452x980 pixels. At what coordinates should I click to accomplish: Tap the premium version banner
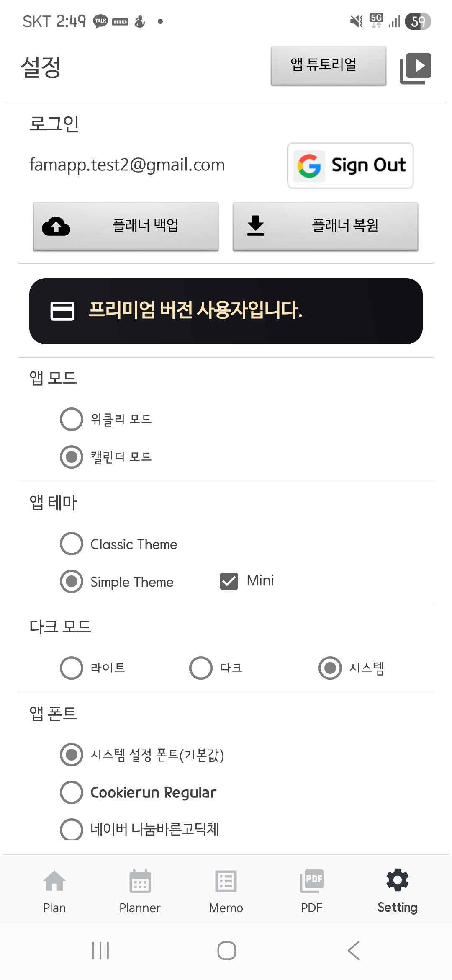[226, 311]
